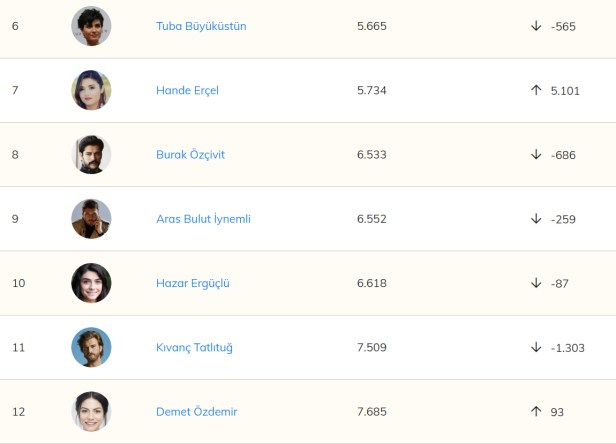Click the down arrow beside -686
The width and height of the screenshot is (616, 444).
536,155
